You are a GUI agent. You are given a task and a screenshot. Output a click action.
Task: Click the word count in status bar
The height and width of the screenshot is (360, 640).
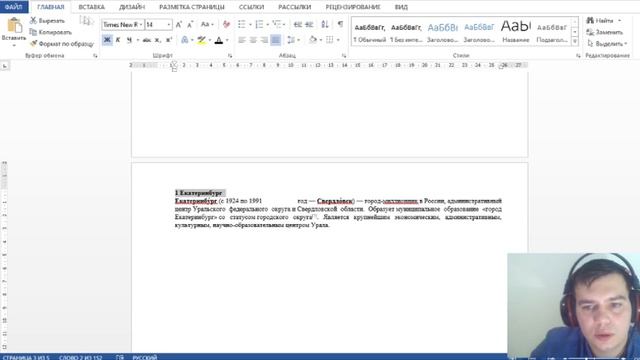click(x=80, y=358)
